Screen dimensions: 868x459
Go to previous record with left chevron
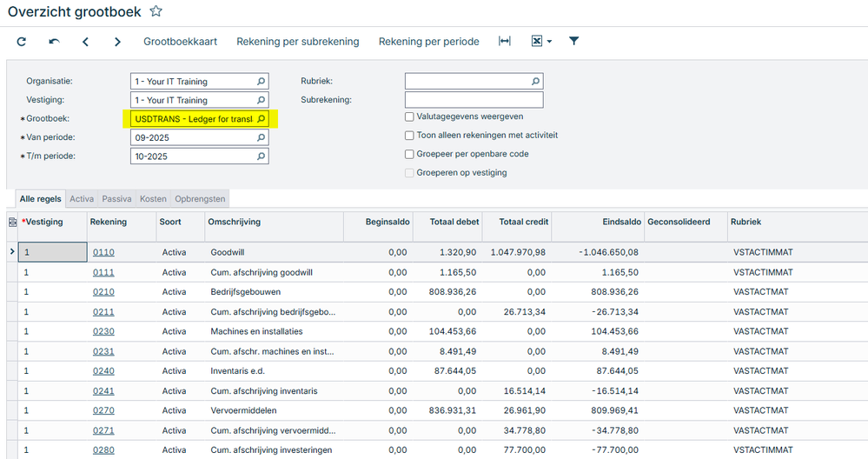[85, 42]
